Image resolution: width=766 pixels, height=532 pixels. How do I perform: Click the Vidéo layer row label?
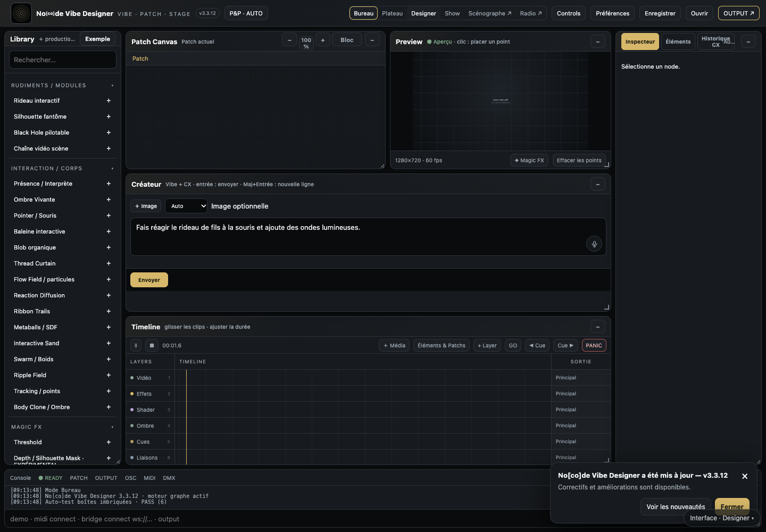coord(144,378)
